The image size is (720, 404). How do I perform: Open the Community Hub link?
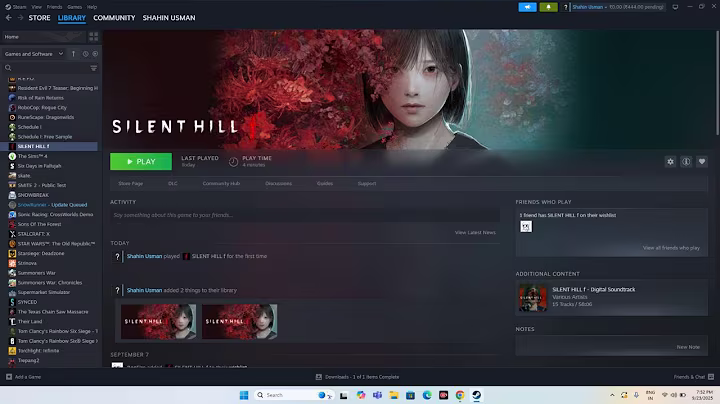pos(221,183)
